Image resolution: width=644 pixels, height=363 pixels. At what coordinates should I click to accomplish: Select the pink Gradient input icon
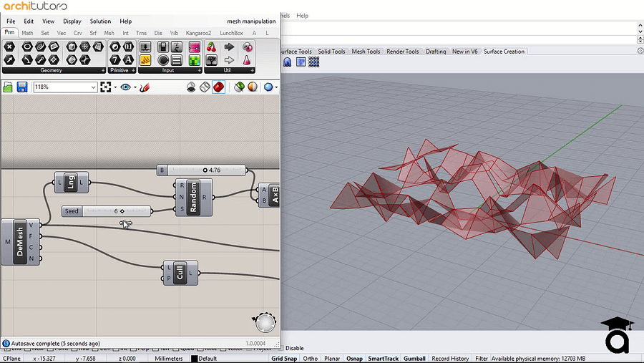[194, 47]
